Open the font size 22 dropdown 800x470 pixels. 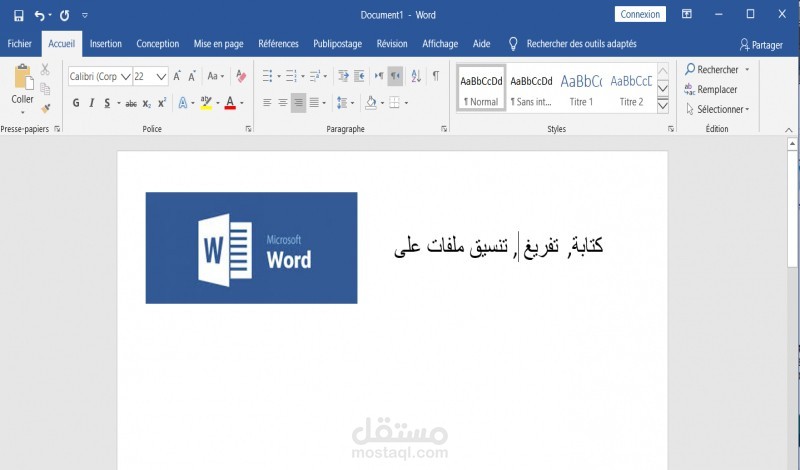coord(161,77)
